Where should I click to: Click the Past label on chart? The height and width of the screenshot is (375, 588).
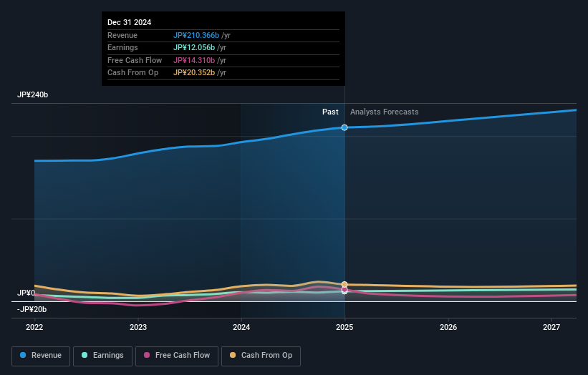point(330,112)
